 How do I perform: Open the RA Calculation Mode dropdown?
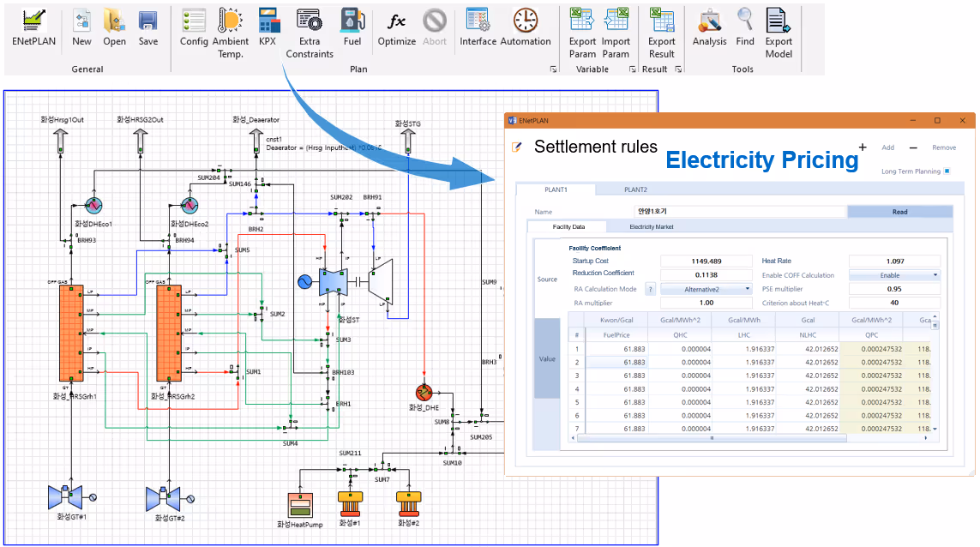tap(706, 289)
